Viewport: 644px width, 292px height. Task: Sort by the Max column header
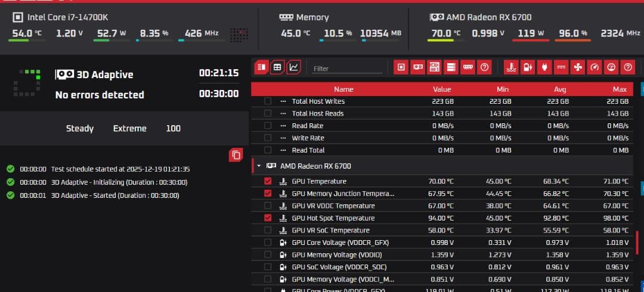620,89
